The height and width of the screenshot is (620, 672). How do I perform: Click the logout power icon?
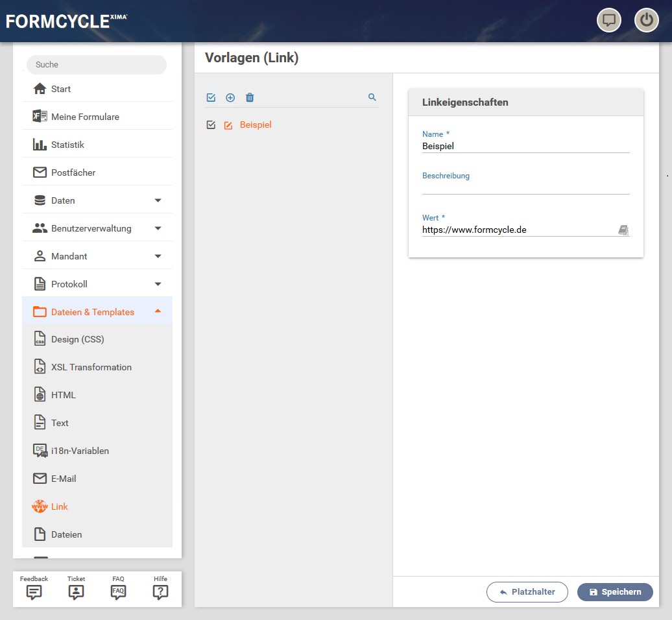pos(646,20)
